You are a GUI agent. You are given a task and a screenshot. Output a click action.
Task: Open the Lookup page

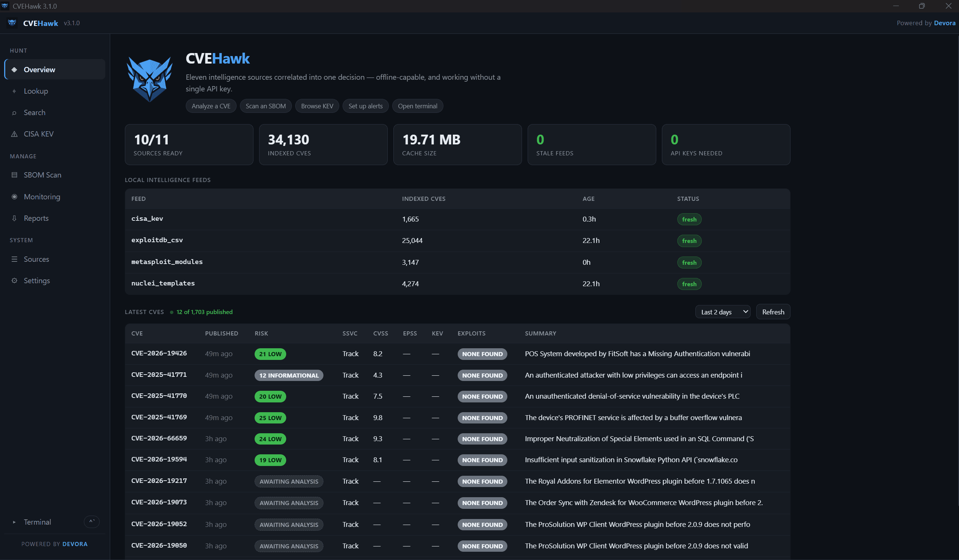coord(55,91)
